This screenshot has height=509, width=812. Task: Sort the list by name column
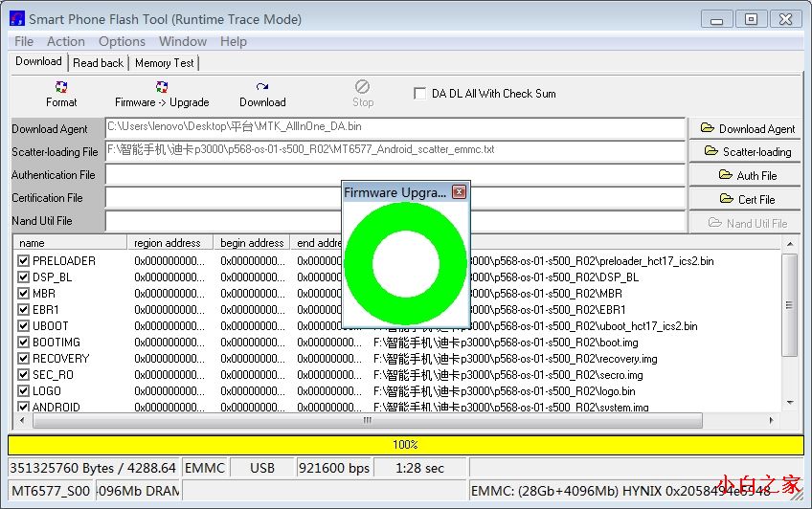[70, 243]
